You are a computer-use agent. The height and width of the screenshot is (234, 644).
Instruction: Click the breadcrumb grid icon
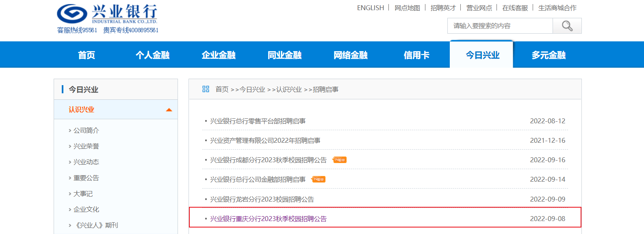[x=206, y=89]
